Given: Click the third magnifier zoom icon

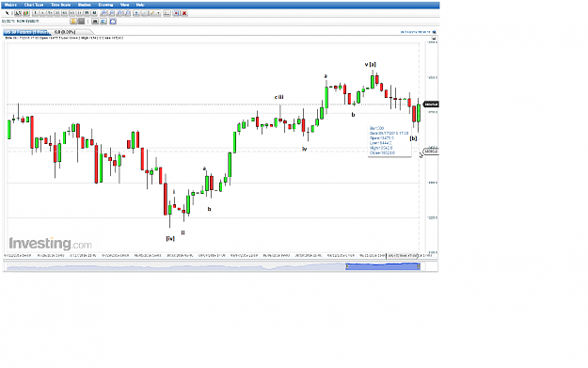Looking at the screenshot, I should (x=120, y=13).
